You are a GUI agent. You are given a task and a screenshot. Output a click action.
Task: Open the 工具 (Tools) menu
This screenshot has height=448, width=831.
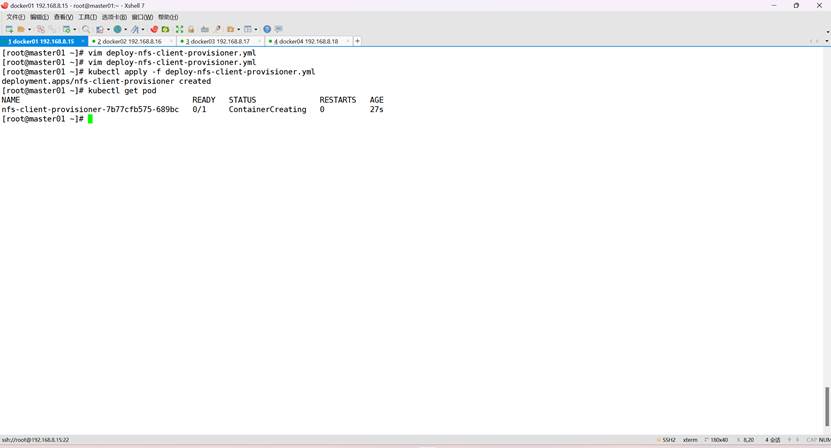coord(87,17)
